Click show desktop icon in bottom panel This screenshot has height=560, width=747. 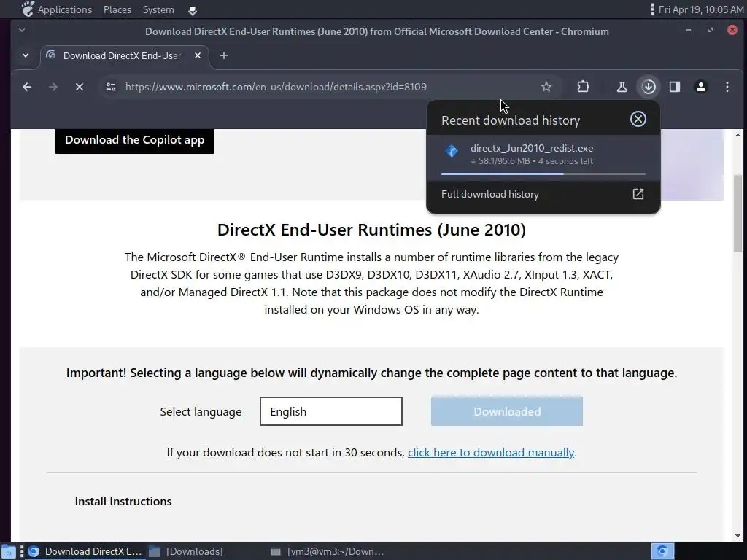pos(9,552)
